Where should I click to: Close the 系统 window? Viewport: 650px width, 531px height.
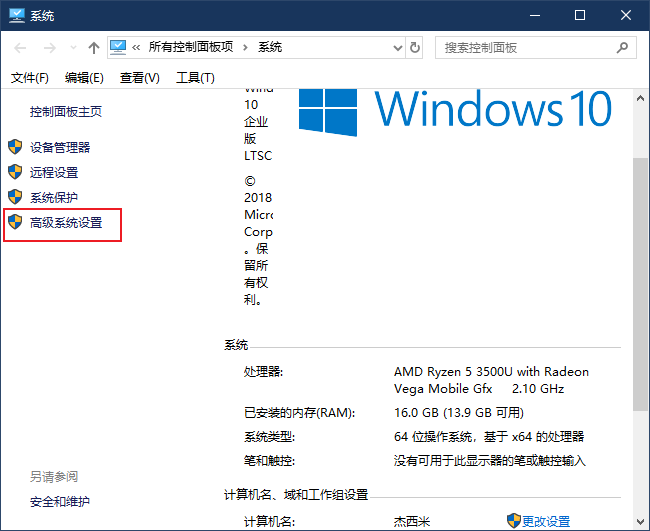point(626,16)
